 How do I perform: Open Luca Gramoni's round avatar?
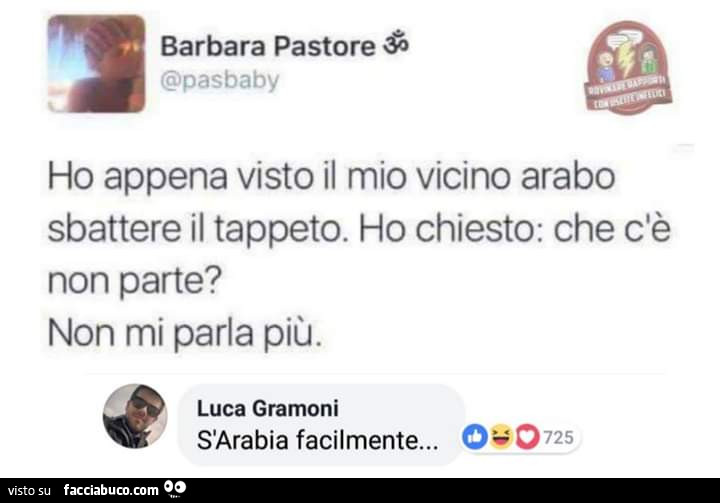coord(135,416)
